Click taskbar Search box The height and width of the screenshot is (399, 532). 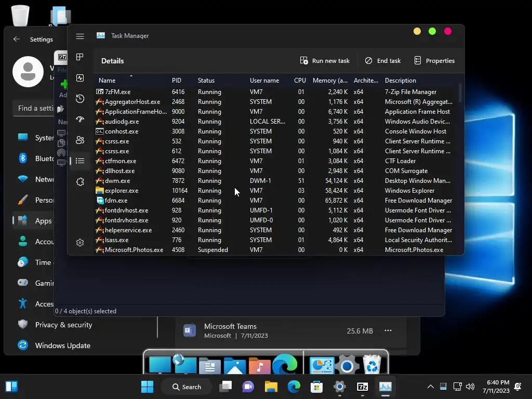[x=187, y=387]
